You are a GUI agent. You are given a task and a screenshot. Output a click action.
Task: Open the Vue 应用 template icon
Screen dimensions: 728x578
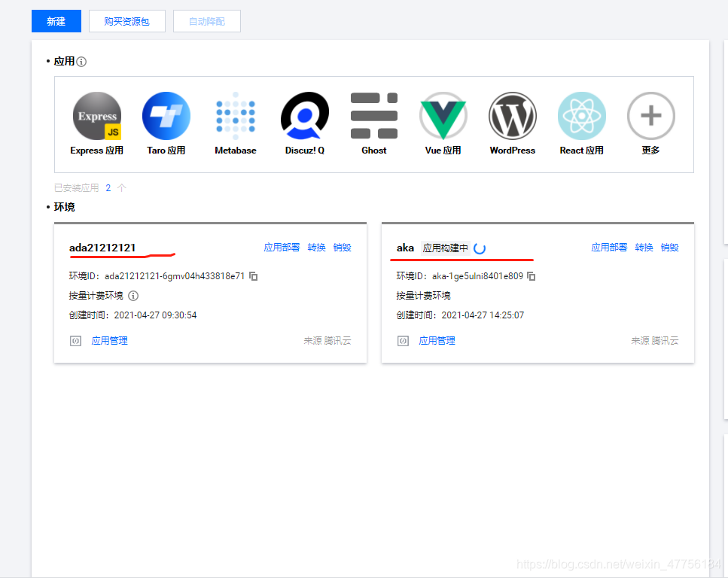click(443, 117)
